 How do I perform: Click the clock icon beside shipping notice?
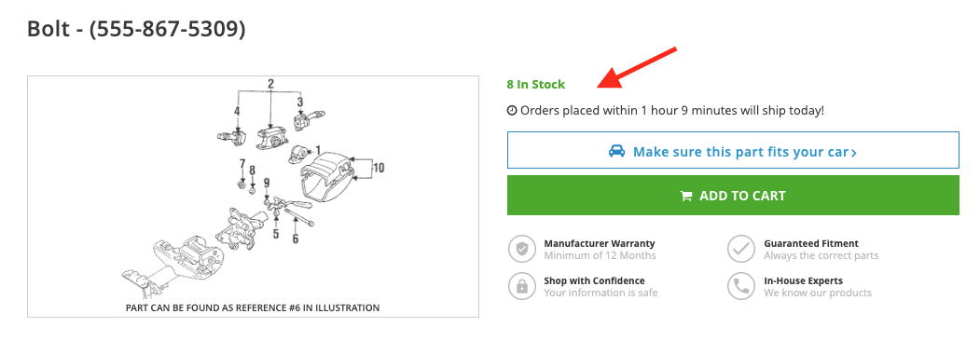pyautogui.click(x=512, y=111)
